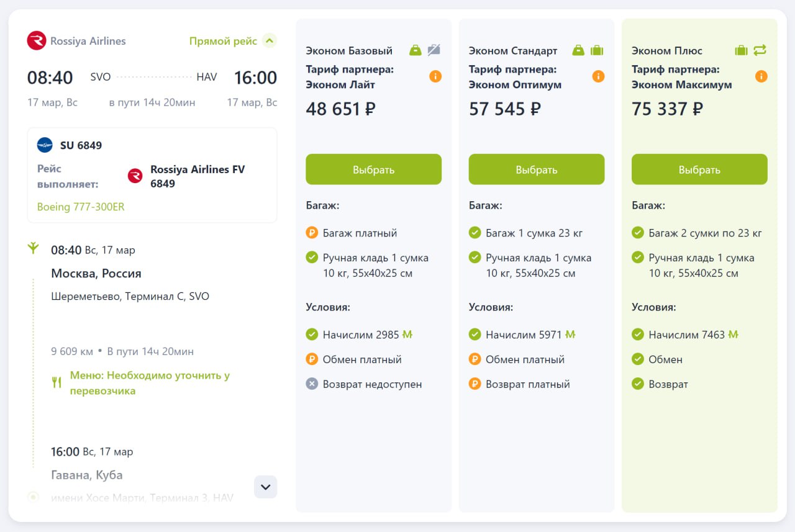This screenshot has height=532, width=795.
Task: Click info icon on Эконом Плюс tariff
Action: (761, 76)
